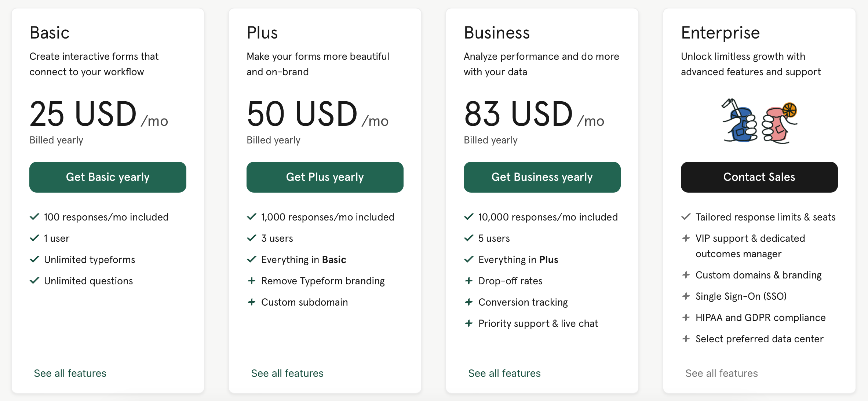Image resolution: width=868 pixels, height=401 pixels.
Task: Click the Enterprise drinks illustration
Action: [759, 121]
